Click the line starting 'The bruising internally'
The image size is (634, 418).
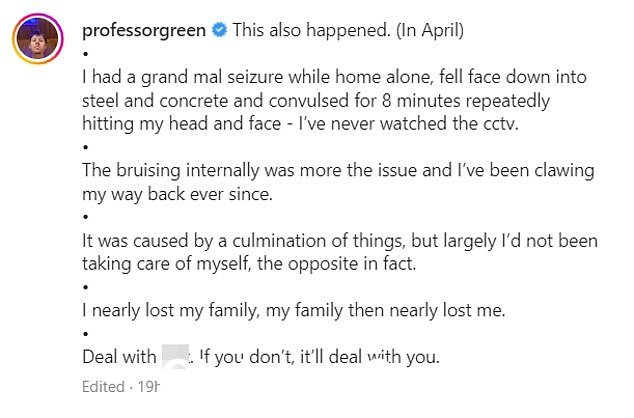tap(338, 170)
